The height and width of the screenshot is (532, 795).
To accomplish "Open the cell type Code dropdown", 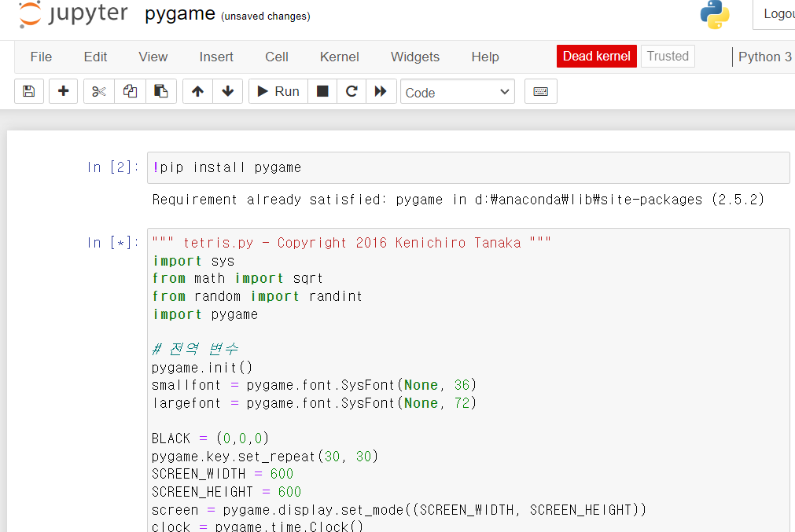I will 458,92.
